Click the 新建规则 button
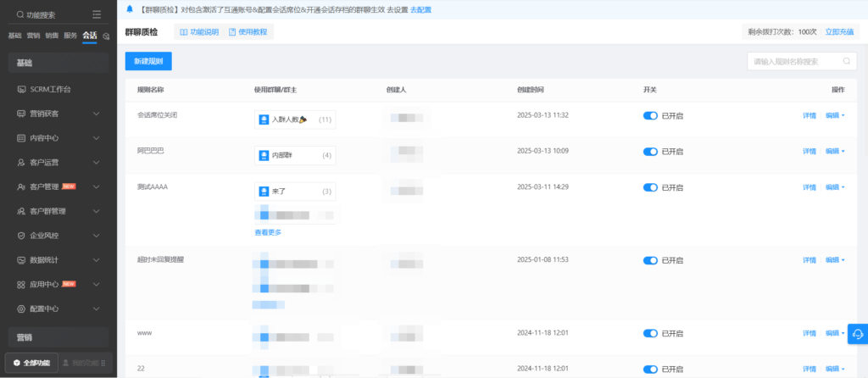The image size is (868, 378). (148, 61)
